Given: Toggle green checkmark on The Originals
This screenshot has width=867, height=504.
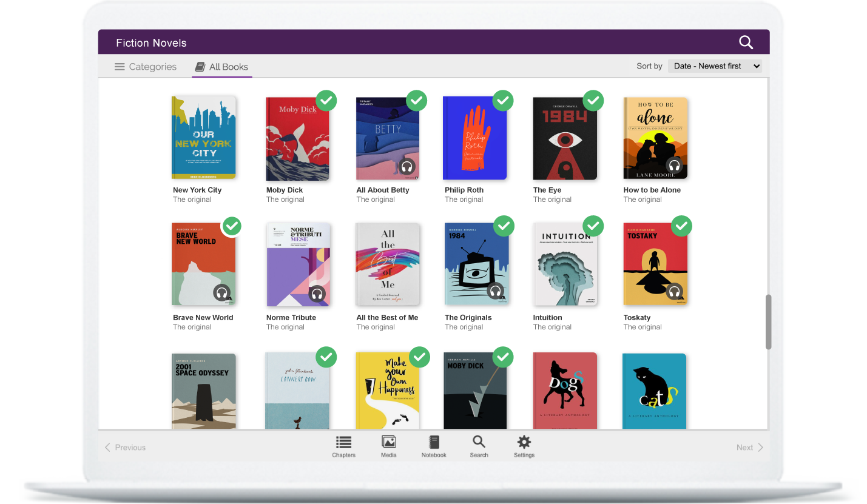Looking at the screenshot, I should [x=504, y=226].
